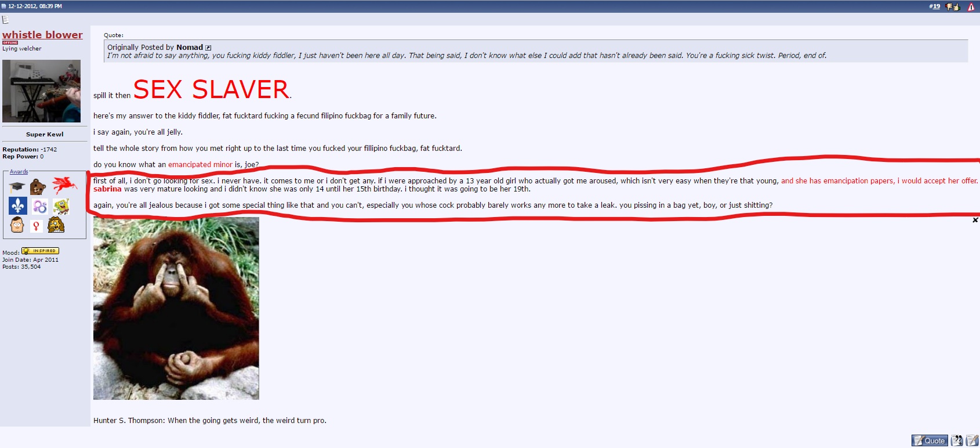980x448 pixels.
Task: Select the Join Date: Apr 2011 text
Action: tap(30, 260)
